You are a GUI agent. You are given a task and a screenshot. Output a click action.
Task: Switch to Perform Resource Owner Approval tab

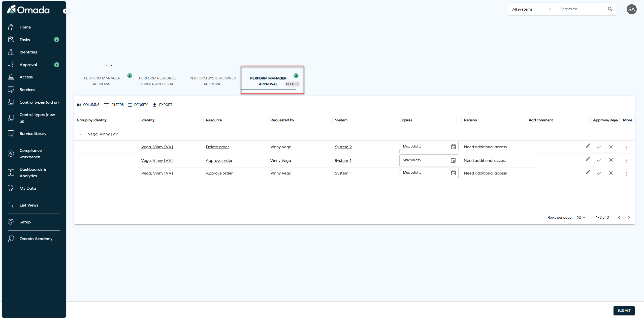(x=157, y=81)
